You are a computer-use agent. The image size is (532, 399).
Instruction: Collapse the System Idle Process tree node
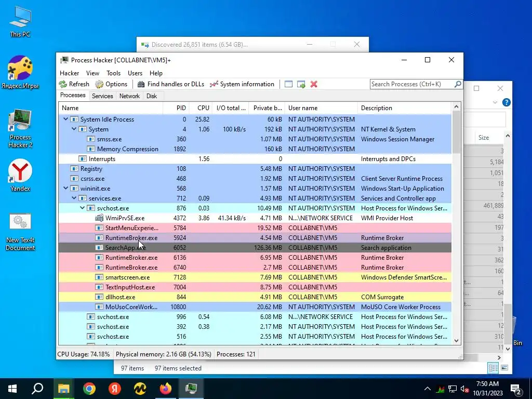click(x=66, y=119)
